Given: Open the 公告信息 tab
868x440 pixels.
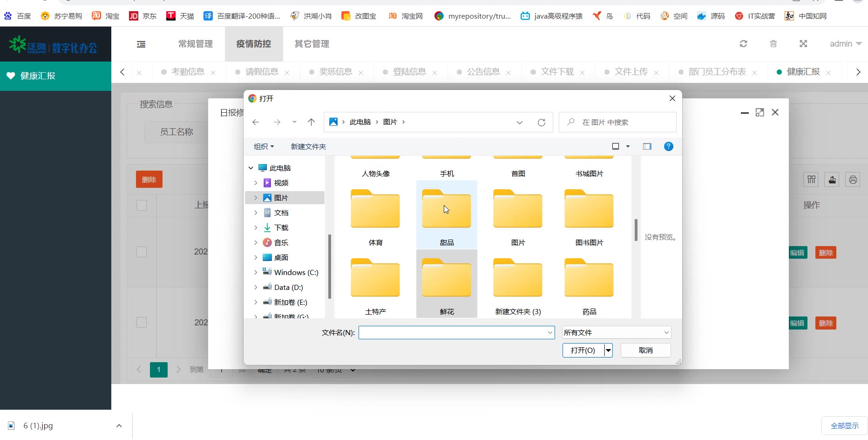Looking at the screenshot, I should [483, 72].
